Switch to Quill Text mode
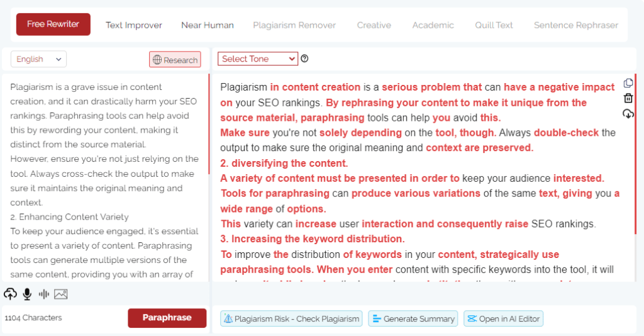Viewport: 644px width, 336px height. point(494,25)
